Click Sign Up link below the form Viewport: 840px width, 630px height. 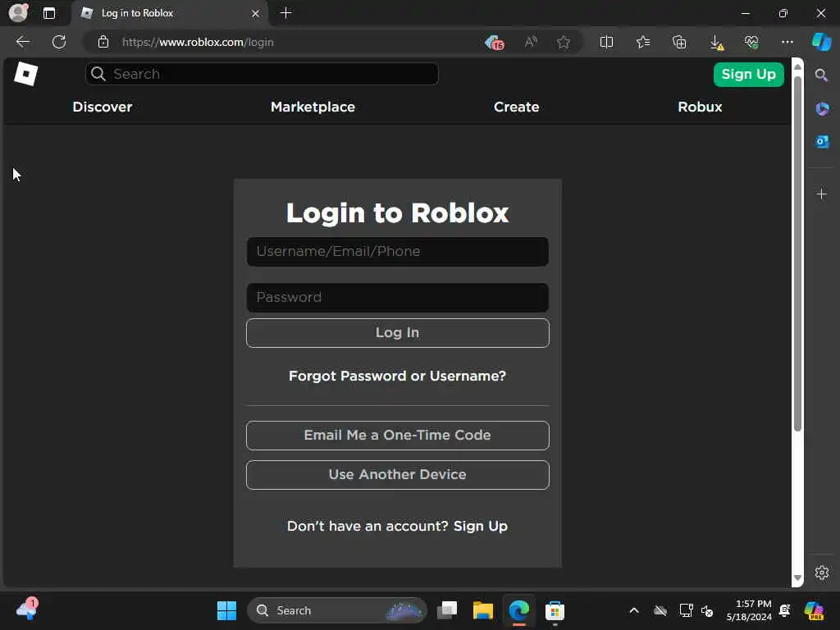tap(480, 526)
